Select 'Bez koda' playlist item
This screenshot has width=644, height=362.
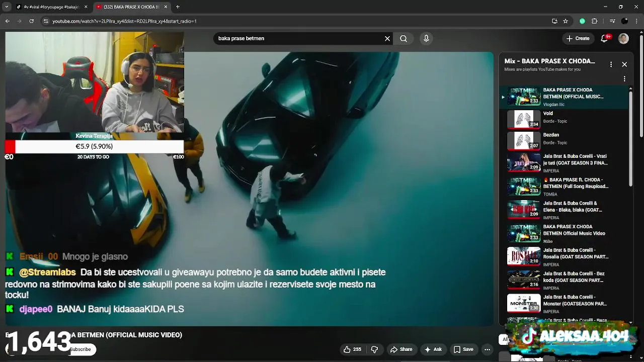[x=565, y=281]
